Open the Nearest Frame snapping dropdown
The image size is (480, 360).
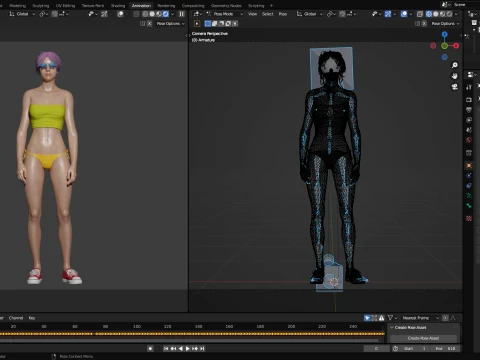(420, 318)
